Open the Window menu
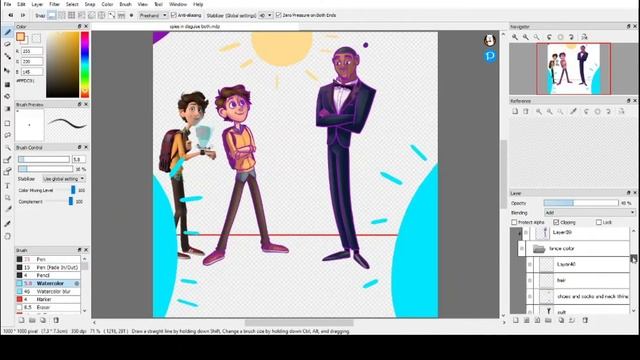The image size is (640, 360). (178, 4)
